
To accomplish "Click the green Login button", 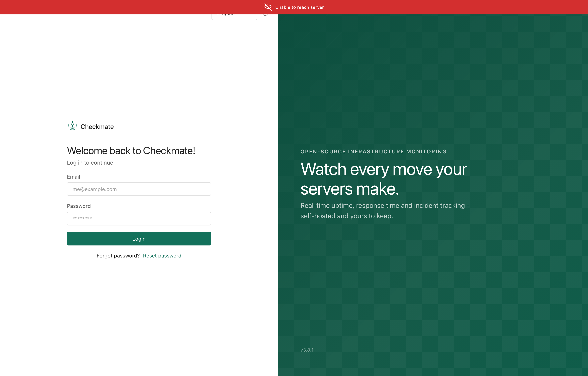I will tap(139, 239).
